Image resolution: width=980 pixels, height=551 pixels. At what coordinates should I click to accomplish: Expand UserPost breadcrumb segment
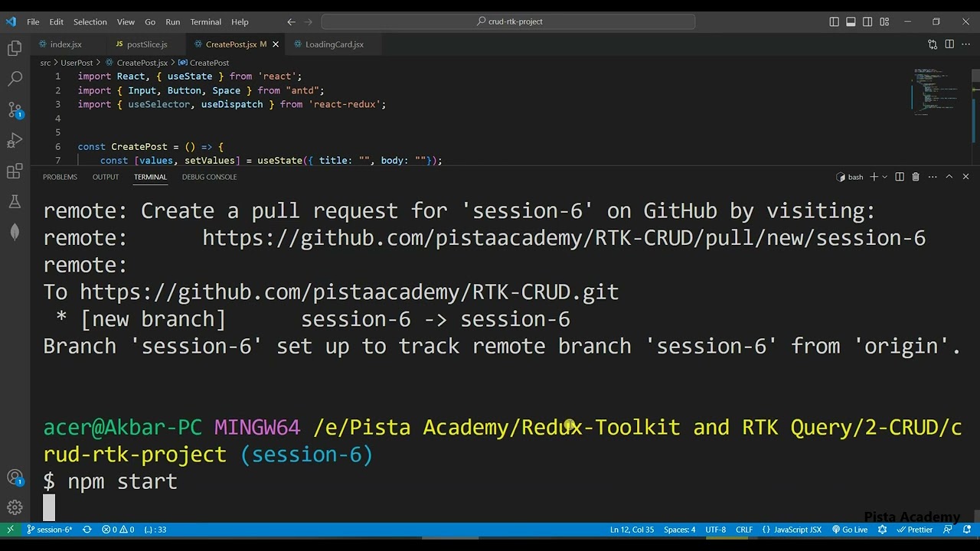[x=77, y=63]
